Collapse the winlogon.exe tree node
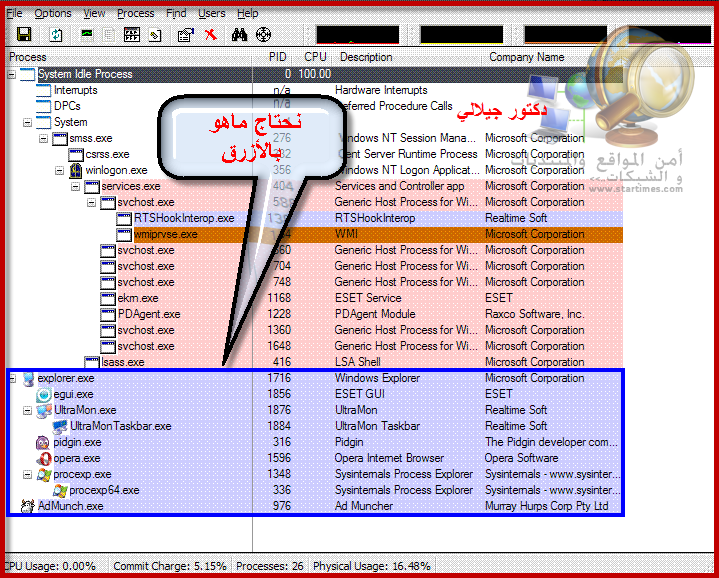The height and width of the screenshot is (578, 719). point(60,171)
